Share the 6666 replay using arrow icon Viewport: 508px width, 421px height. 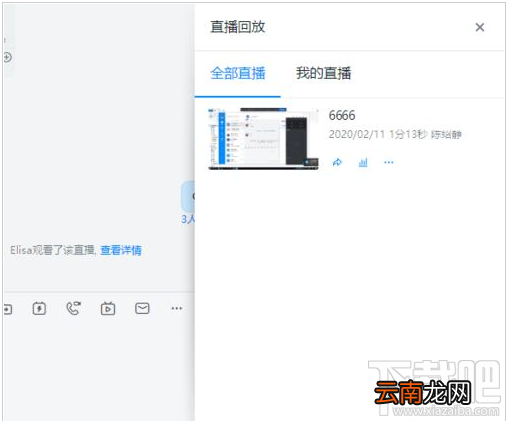coord(337,162)
